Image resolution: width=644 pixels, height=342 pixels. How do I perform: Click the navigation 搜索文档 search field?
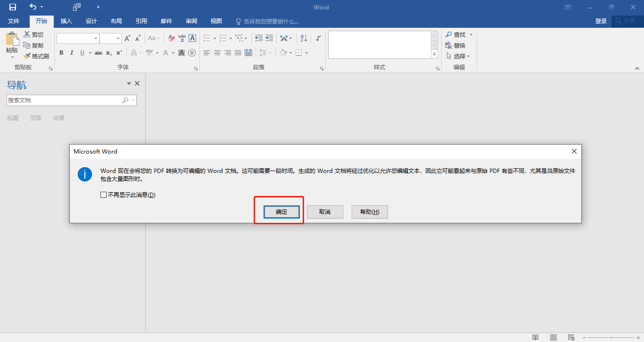(x=64, y=100)
